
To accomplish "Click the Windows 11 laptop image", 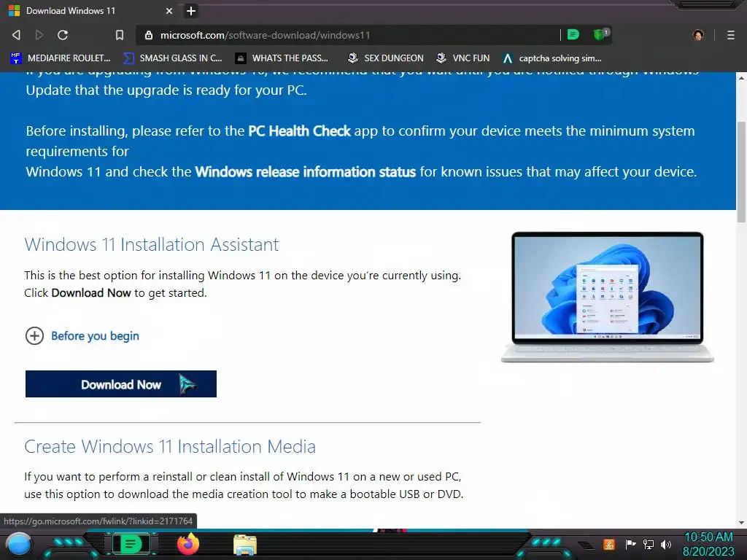I will coord(608,297).
